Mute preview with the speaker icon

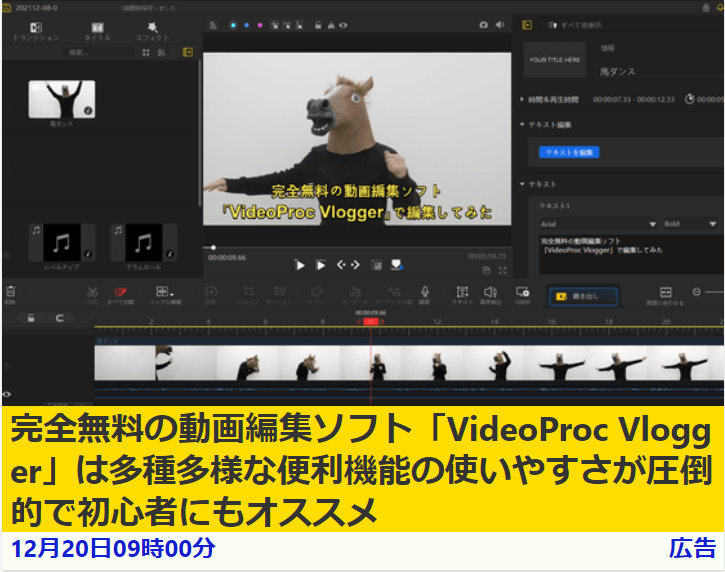[500, 25]
